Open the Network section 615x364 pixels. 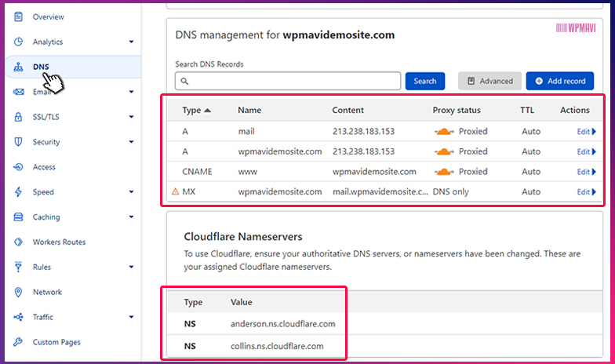tap(47, 292)
